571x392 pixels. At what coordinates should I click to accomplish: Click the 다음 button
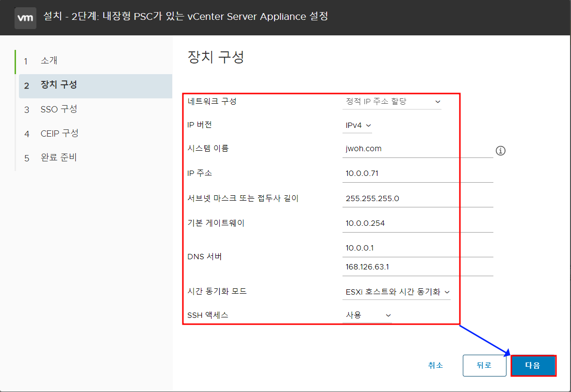coord(533,365)
